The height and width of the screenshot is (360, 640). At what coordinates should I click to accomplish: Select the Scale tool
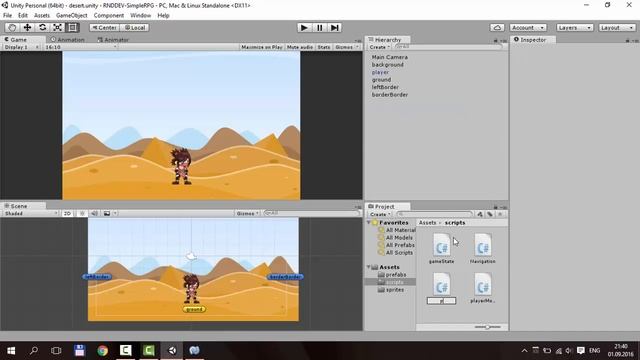click(x=58, y=27)
